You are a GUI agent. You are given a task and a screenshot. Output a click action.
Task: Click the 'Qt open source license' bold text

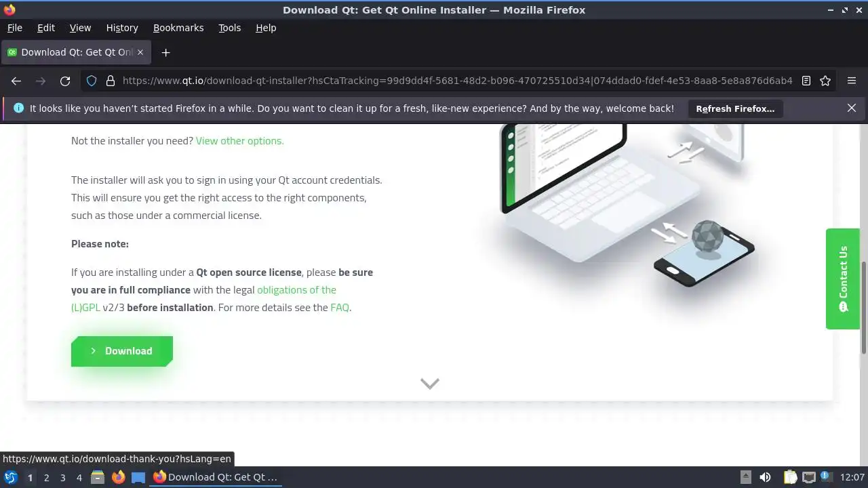coord(249,272)
